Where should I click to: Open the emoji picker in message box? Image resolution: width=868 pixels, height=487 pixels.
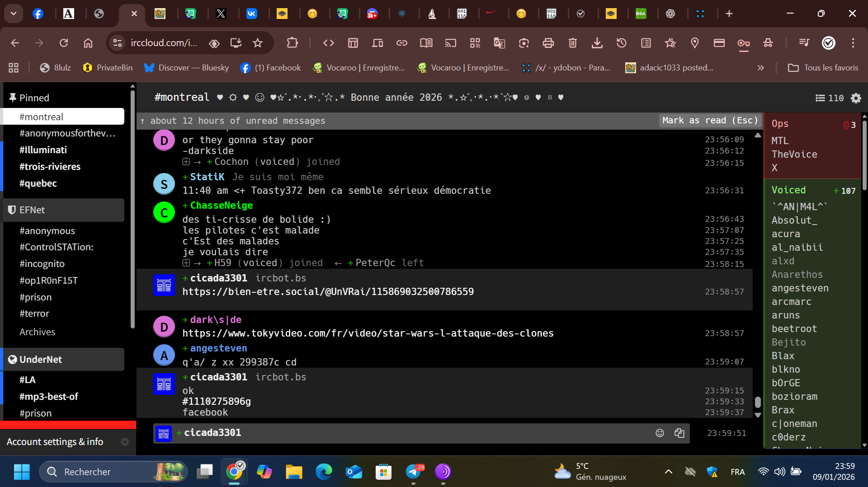(660, 433)
